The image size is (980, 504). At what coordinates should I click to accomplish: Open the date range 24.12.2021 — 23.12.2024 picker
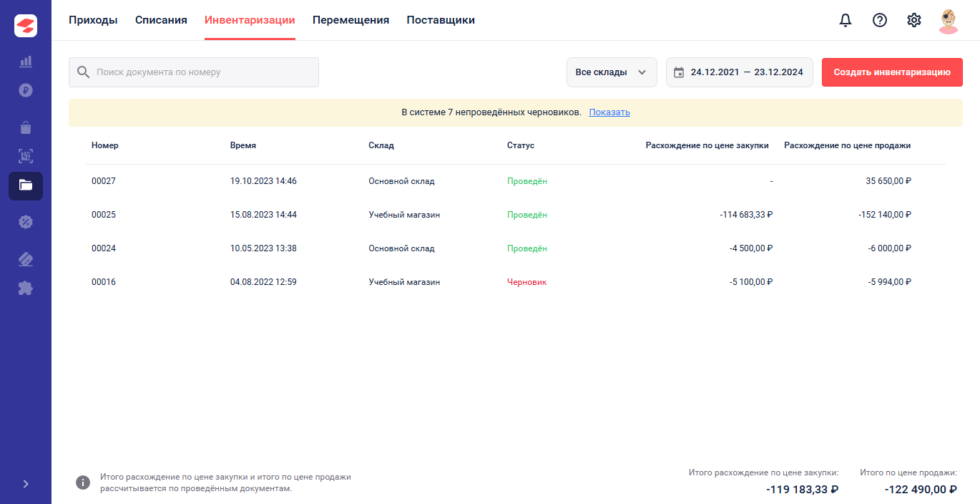pos(740,72)
